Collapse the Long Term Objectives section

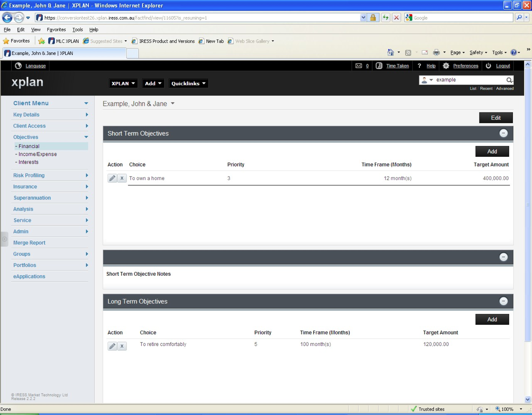503,301
